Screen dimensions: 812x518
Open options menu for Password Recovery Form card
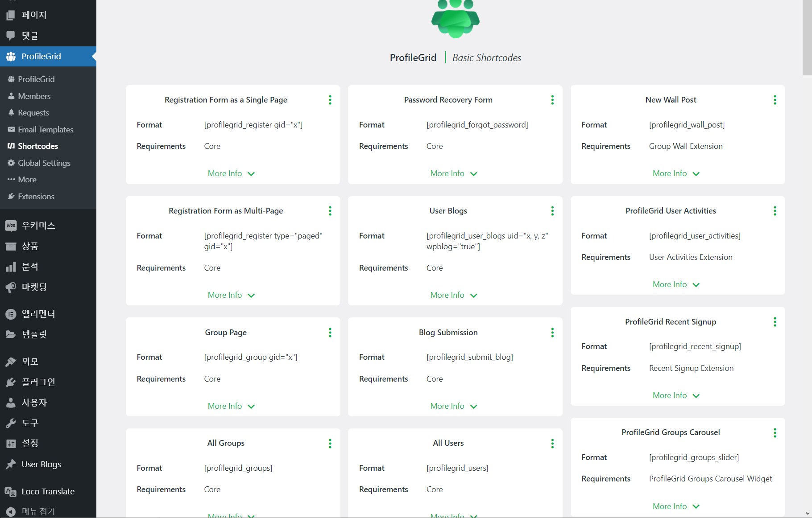coord(552,100)
